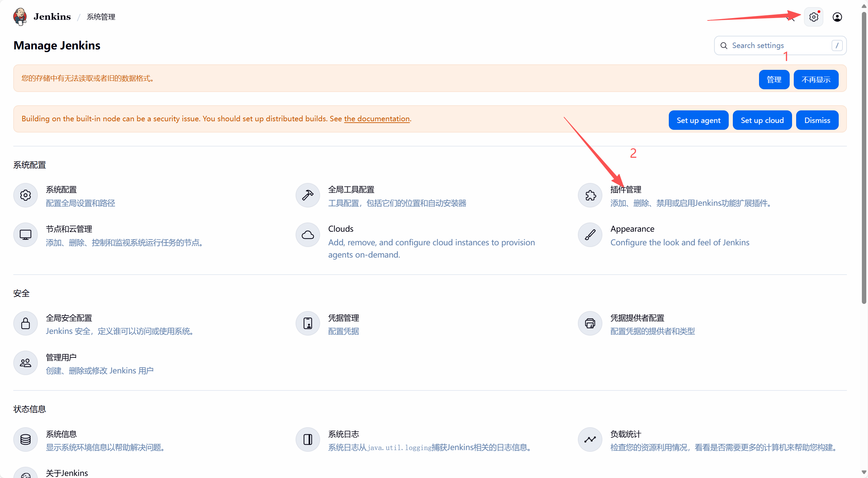
Task: Click the settings gear icon in header
Action: pos(813,17)
